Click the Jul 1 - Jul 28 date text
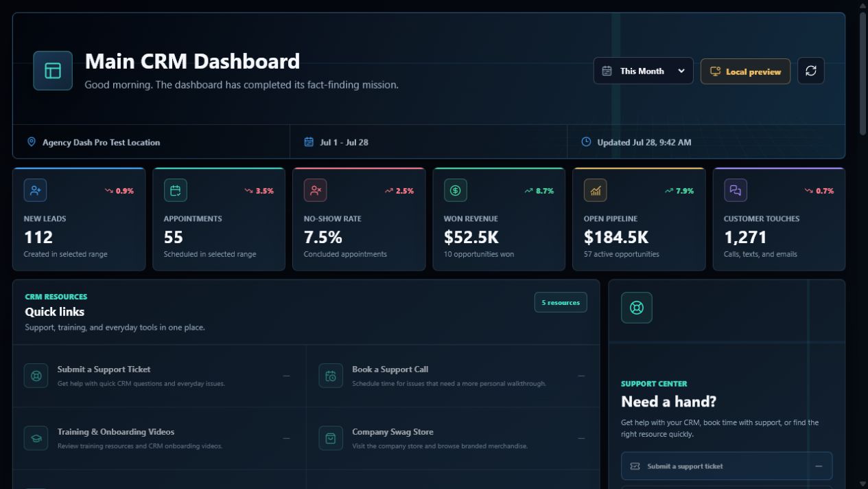The height and width of the screenshot is (489, 868). [344, 142]
